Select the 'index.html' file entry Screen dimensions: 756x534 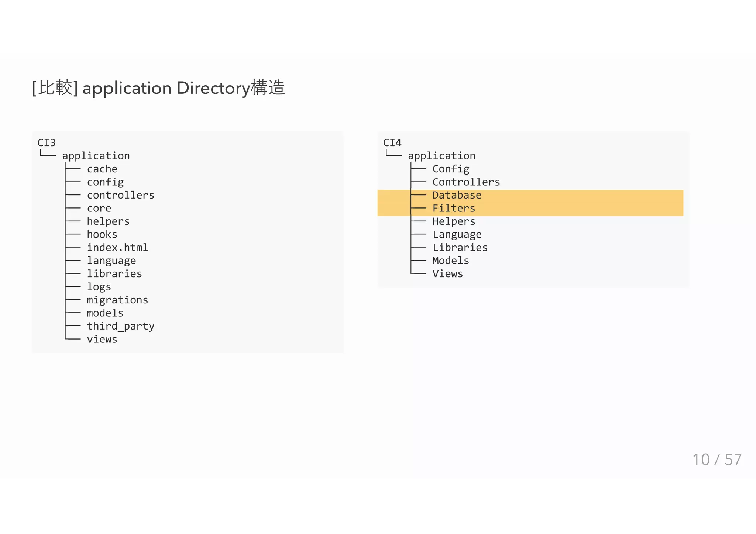click(x=117, y=247)
